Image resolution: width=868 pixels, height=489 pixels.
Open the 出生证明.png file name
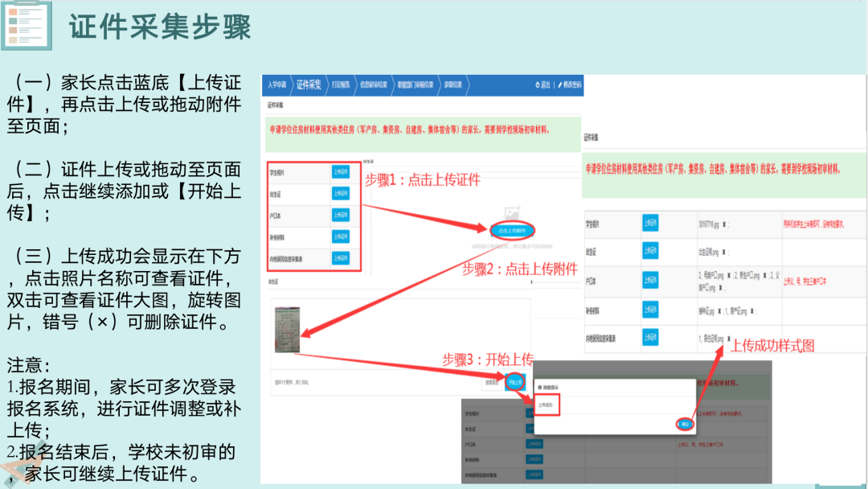(x=708, y=252)
